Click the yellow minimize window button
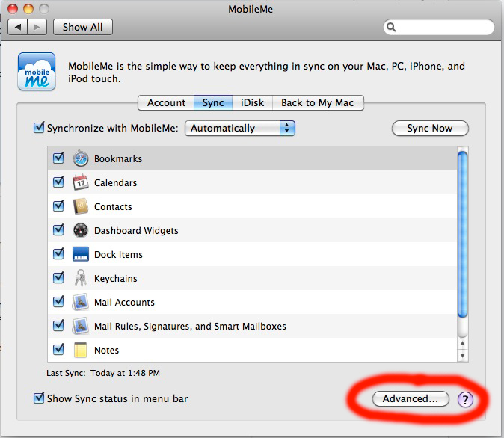Image resolution: width=504 pixels, height=438 pixels. [x=28, y=9]
